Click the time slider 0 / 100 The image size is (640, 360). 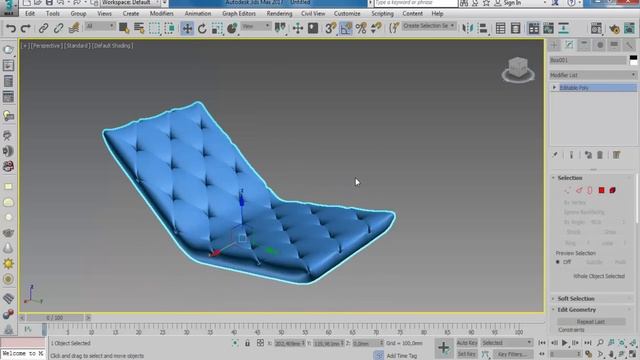(55, 318)
